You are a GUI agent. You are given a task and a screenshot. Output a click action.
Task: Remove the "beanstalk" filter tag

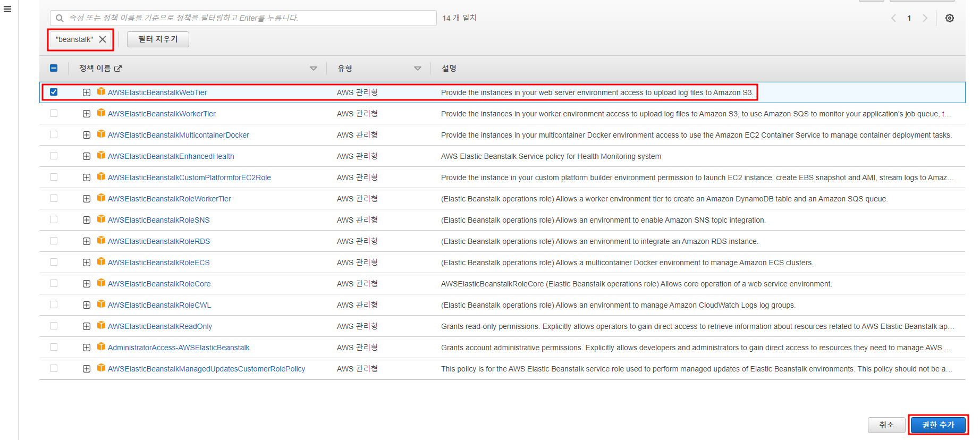103,39
